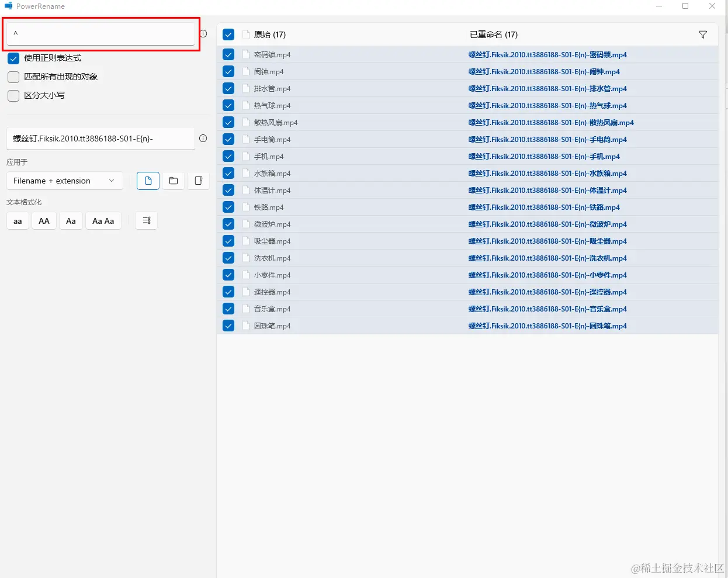728x578 pixels.
Task: Click the file icon beside 手机.mp4
Action: pyautogui.click(x=246, y=157)
